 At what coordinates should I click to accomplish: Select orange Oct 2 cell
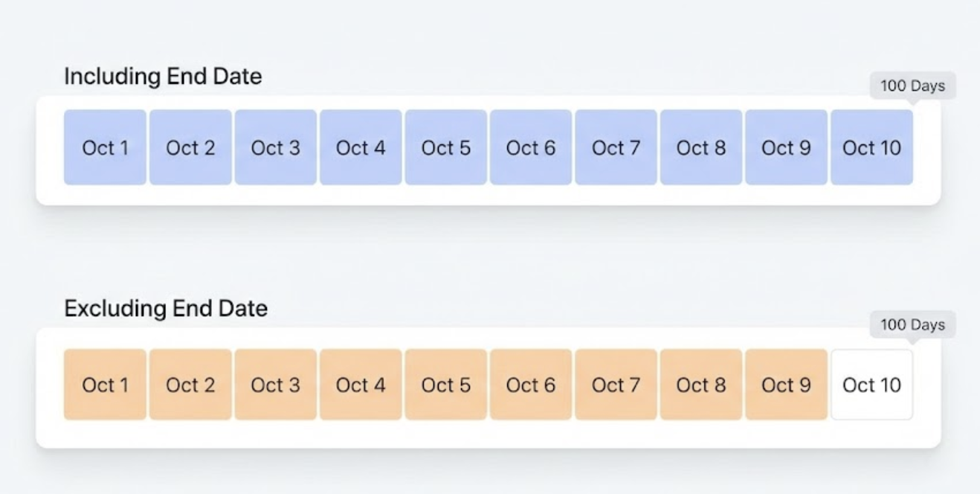(x=190, y=385)
